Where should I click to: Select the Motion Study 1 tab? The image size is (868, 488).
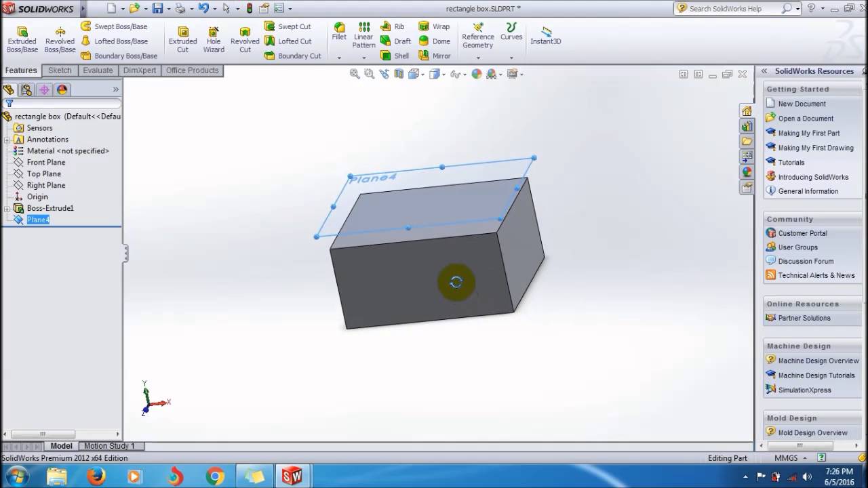[x=109, y=446]
